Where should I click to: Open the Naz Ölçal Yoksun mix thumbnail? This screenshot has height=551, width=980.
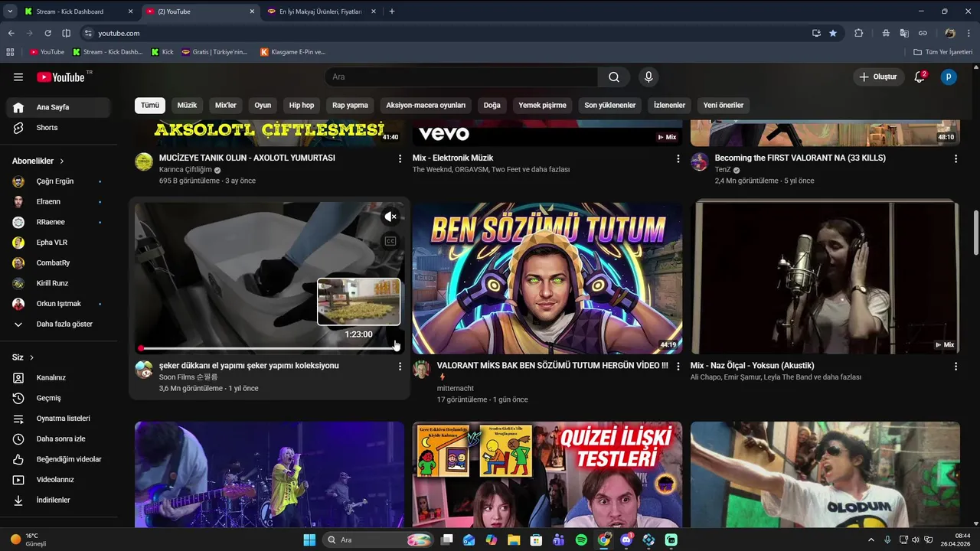pos(825,278)
